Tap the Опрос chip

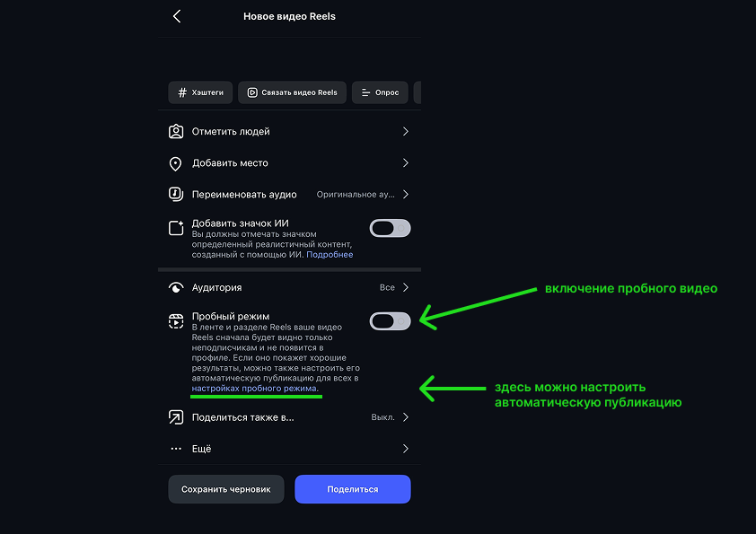tap(380, 92)
